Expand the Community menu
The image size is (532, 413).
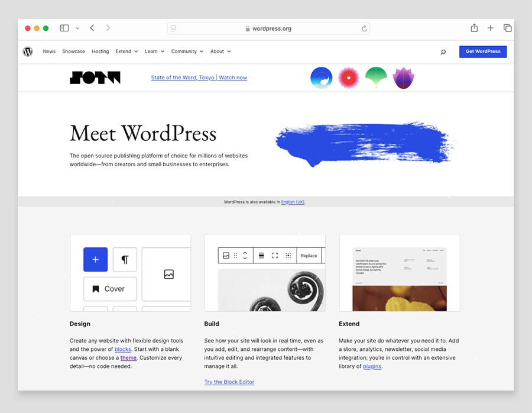(187, 51)
